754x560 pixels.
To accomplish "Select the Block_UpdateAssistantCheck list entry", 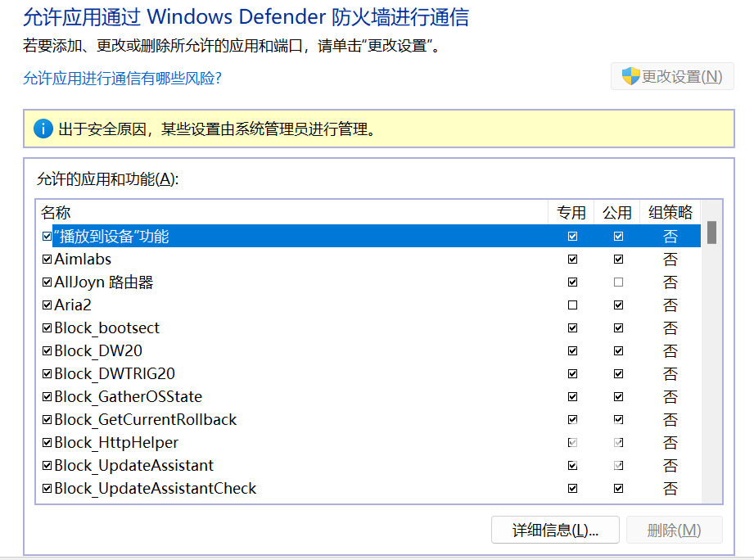I will (x=155, y=489).
